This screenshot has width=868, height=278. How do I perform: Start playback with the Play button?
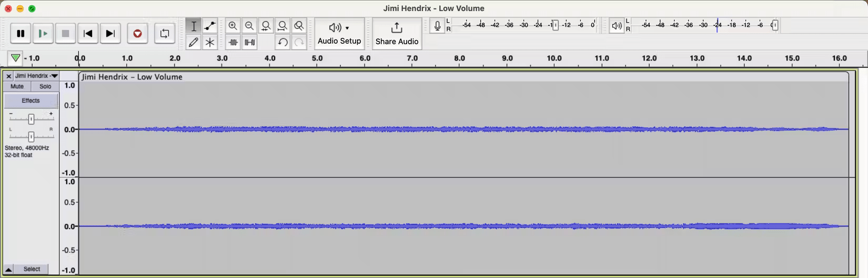[x=43, y=34]
